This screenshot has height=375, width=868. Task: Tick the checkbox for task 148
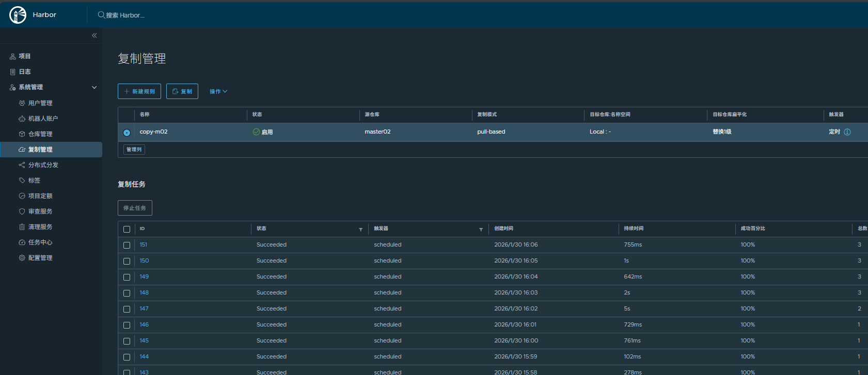127,294
